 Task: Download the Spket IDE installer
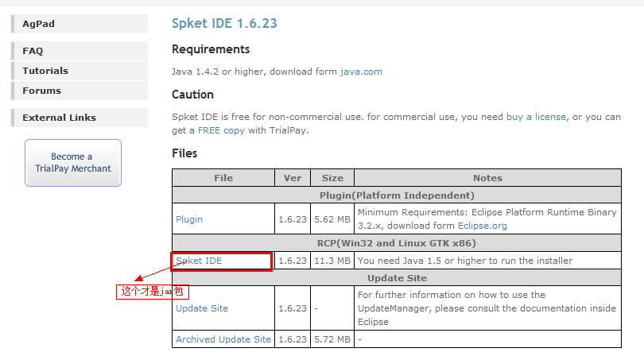pos(199,261)
